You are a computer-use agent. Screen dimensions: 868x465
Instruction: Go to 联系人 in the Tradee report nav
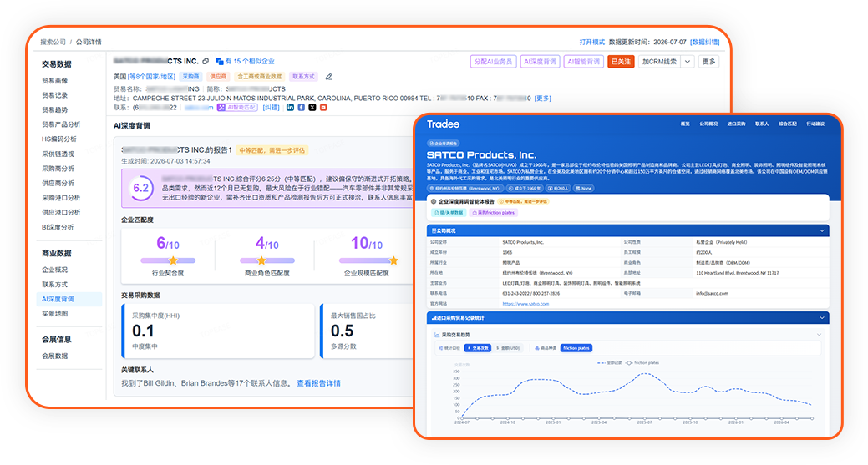pyautogui.click(x=762, y=124)
